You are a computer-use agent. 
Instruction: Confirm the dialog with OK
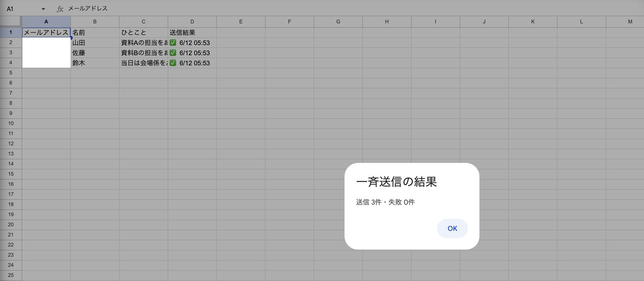(452, 228)
